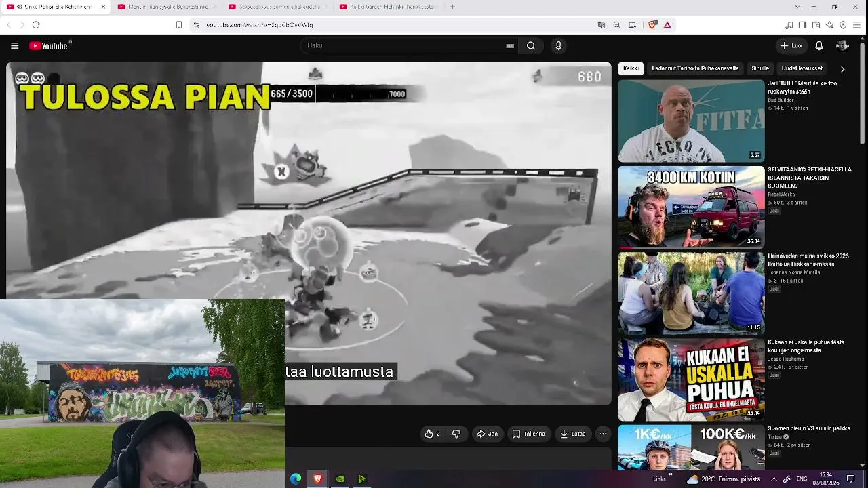Click the Luo create button
The height and width of the screenshot is (488, 868).
click(791, 46)
